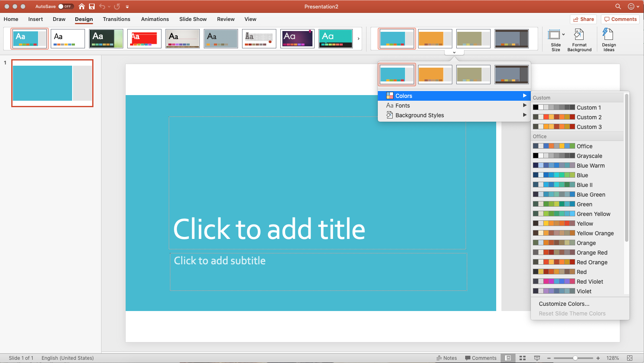Click the Save icon in title bar

point(92,6)
